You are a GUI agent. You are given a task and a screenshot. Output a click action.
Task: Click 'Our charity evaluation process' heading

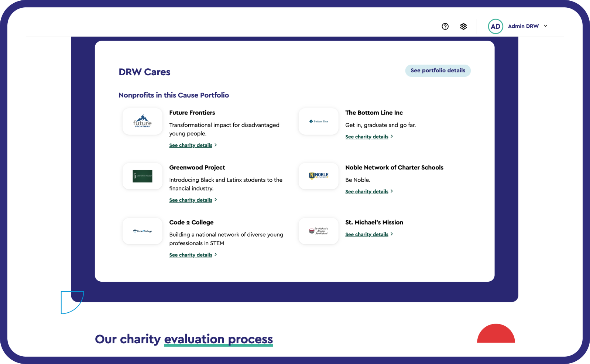click(x=184, y=339)
